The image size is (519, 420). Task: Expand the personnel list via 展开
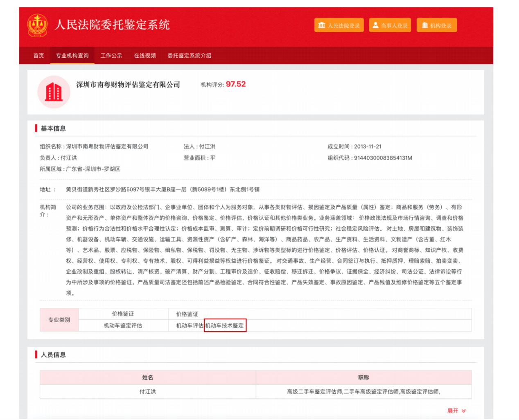(453, 411)
